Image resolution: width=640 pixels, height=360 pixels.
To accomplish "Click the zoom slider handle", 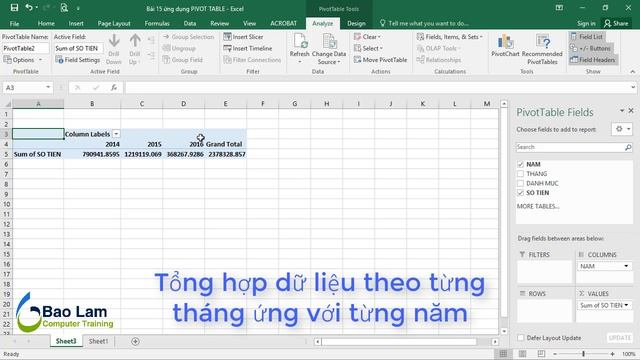I will [x=584, y=354].
